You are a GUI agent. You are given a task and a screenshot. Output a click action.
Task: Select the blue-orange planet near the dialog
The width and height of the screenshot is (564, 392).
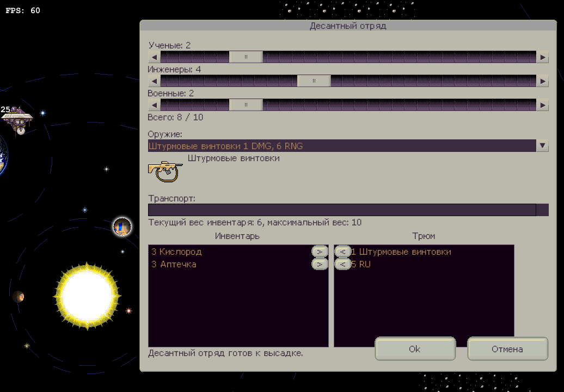tap(122, 227)
